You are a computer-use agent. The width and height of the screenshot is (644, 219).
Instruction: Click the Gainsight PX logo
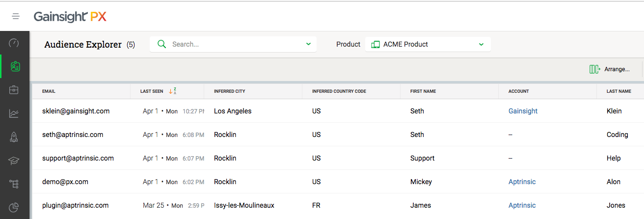(x=70, y=17)
